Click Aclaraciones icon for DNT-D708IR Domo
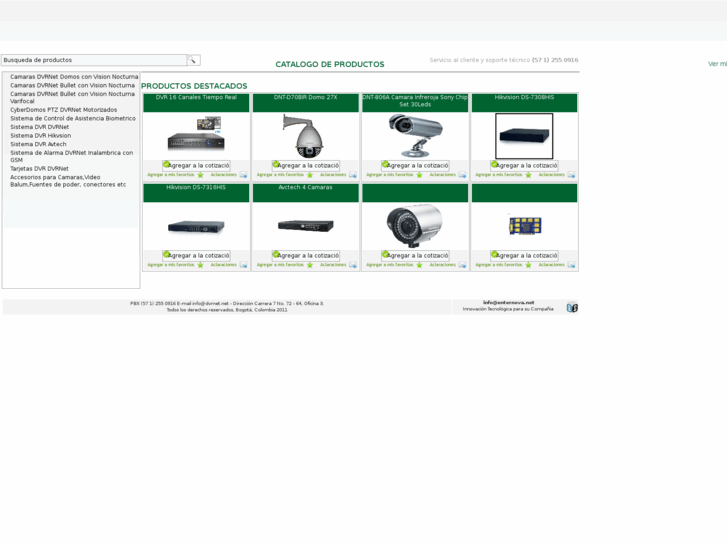727x545 pixels. tap(353, 175)
